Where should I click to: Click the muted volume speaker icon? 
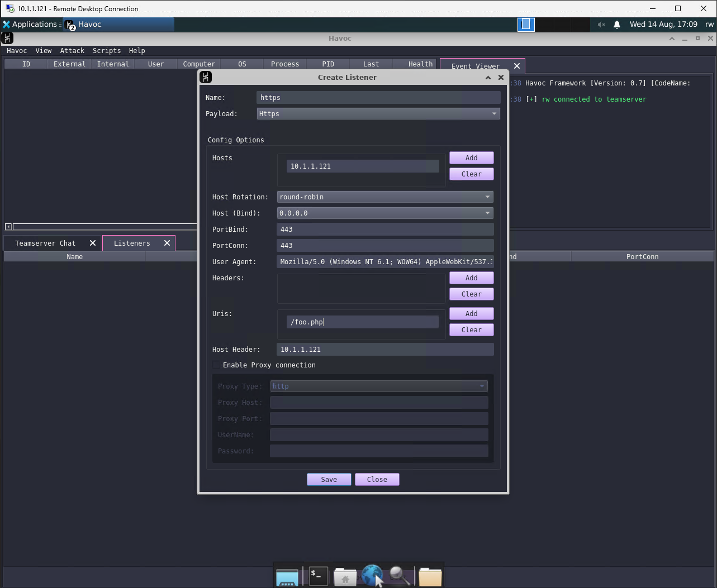pyautogui.click(x=601, y=25)
